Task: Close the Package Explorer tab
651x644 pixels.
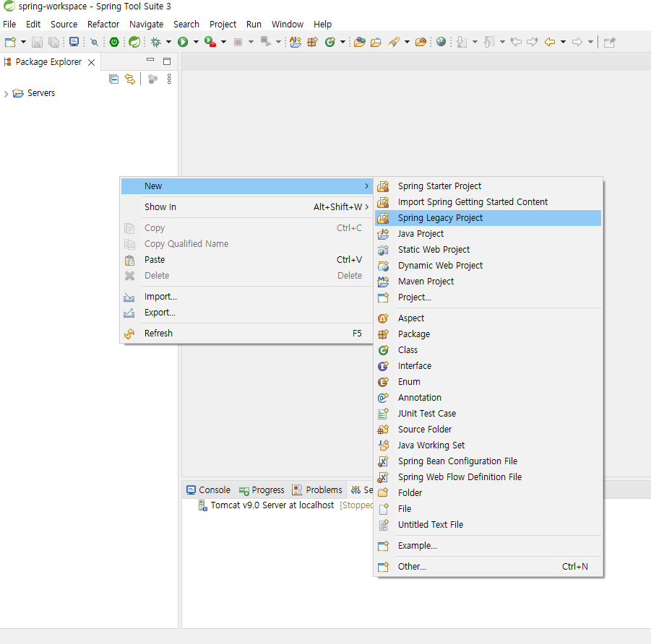Action: point(91,62)
